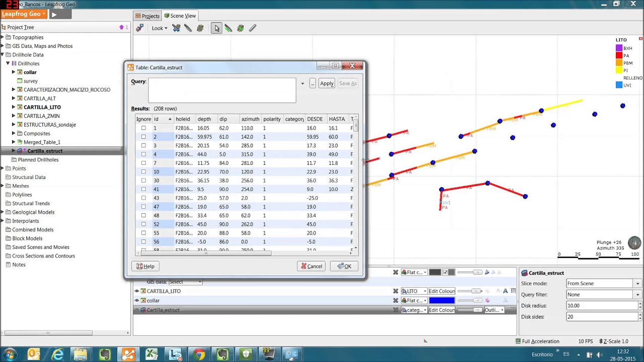Screen dimensions: 644x362
Task: Click the moving plane tool icon
Action: (x=200, y=28)
